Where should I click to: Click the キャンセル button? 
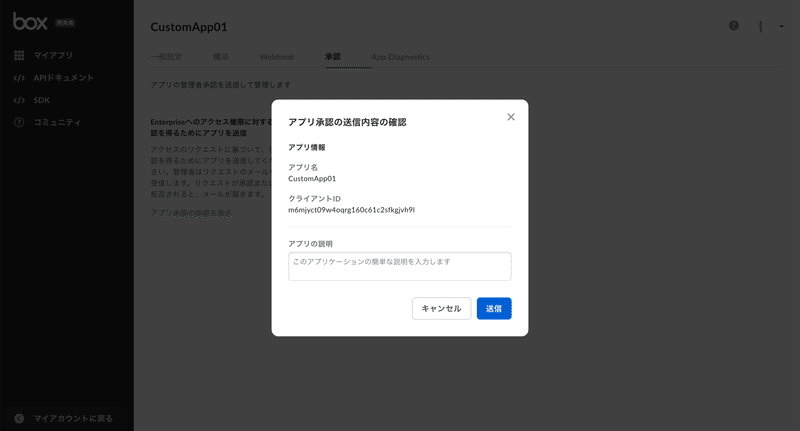click(x=441, y=309)
